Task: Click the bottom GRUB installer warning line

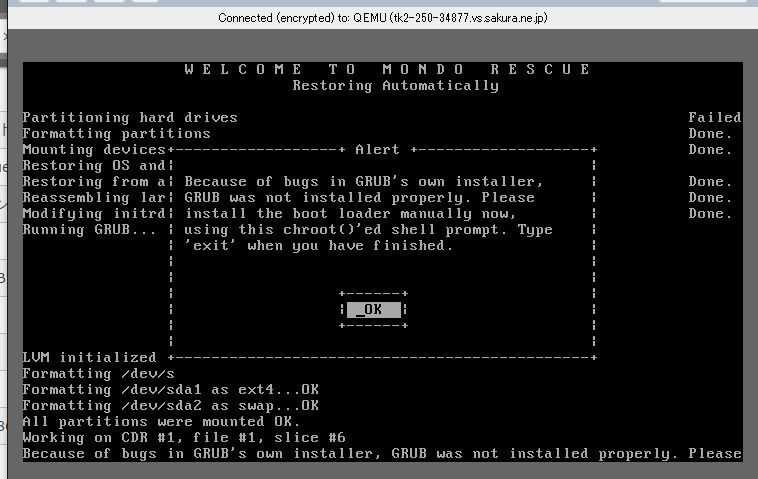Action: (x=382, y=454)
